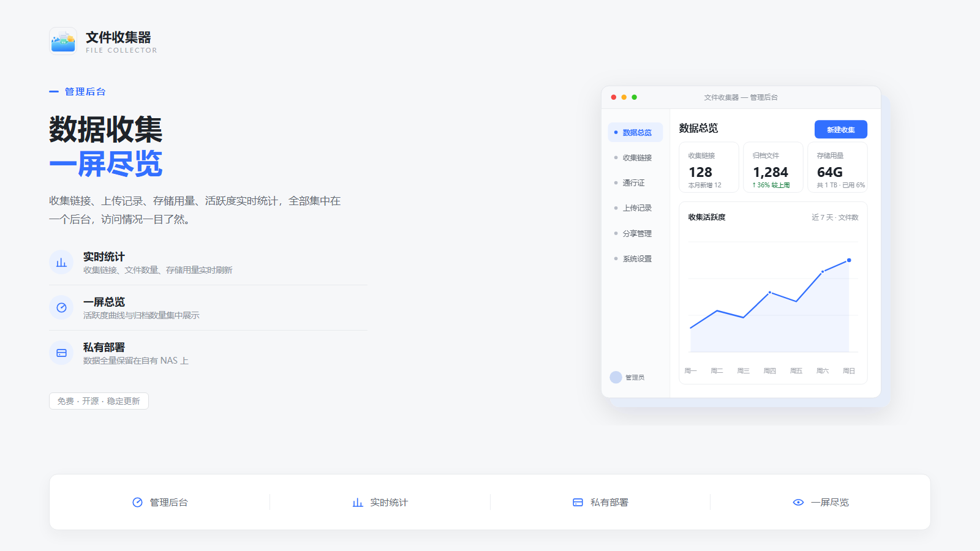Click the 存储用量 64G stat card

(x=837, y=167)
